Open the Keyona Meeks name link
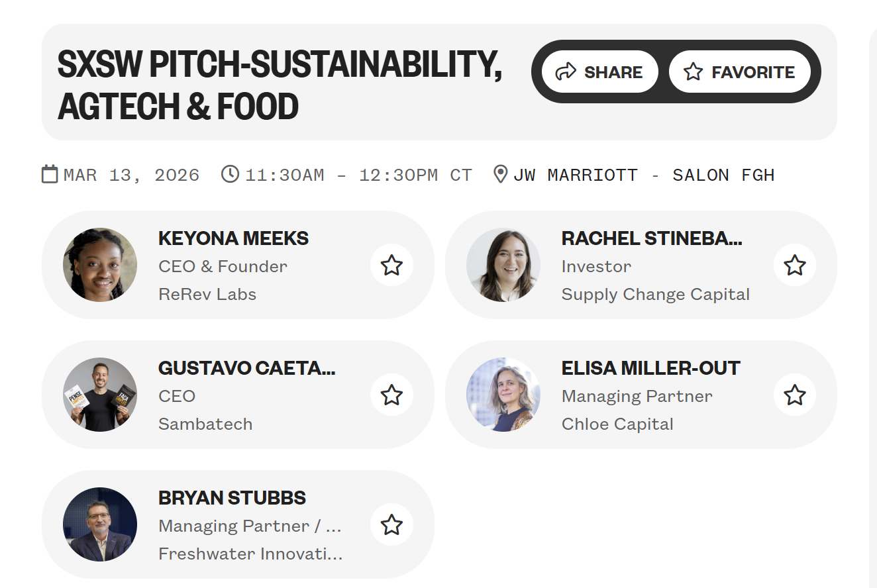 (x=233, y=238)
